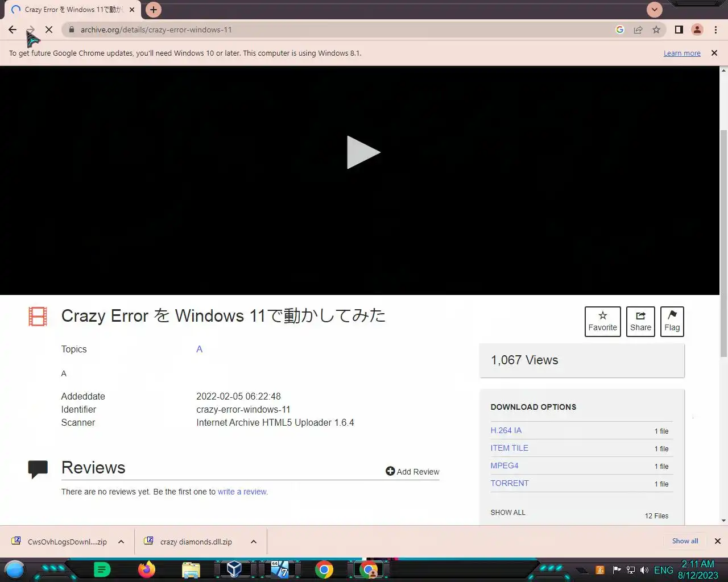Click the Crazy Error video title
The image size is (728, 582).
pos(224,315)
